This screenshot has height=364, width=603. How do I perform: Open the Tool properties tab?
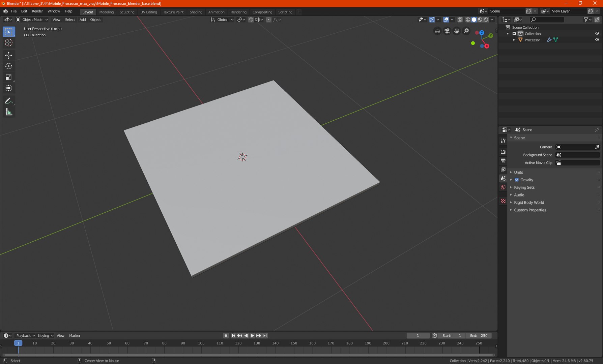(503, 141)
